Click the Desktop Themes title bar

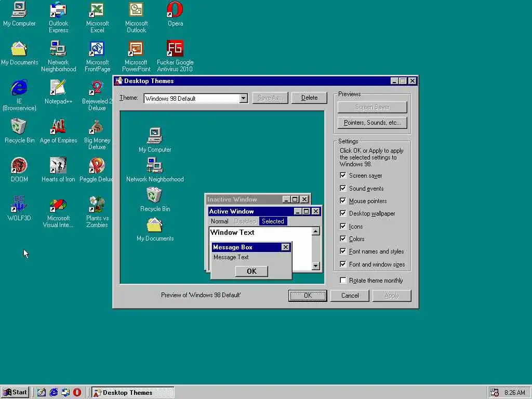pos(265,81)
